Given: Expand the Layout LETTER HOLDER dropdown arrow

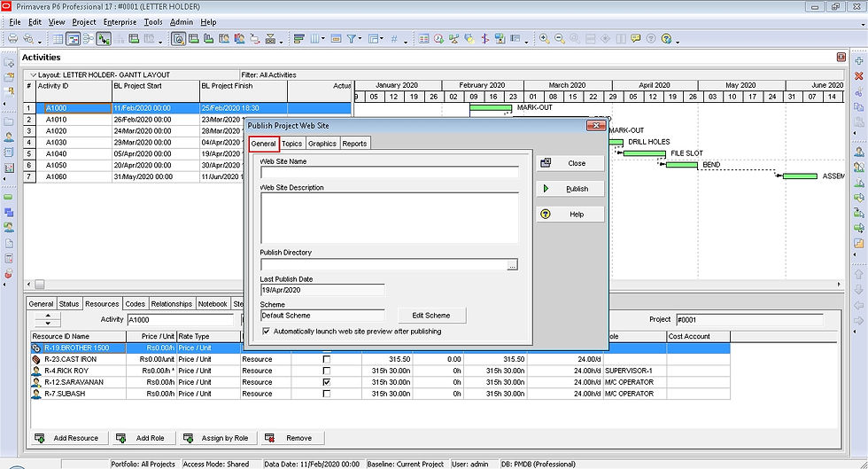Looking at the screenshot, I should coord(33,74).
